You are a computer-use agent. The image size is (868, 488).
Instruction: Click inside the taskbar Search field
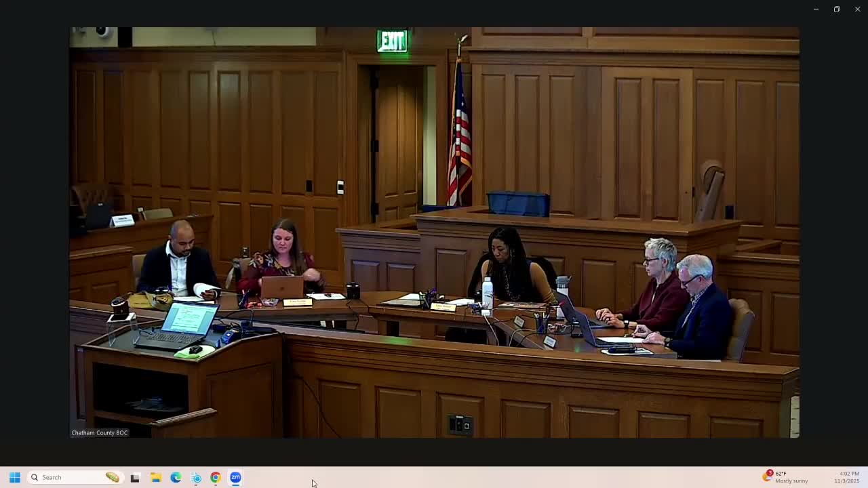pos(68,477)
